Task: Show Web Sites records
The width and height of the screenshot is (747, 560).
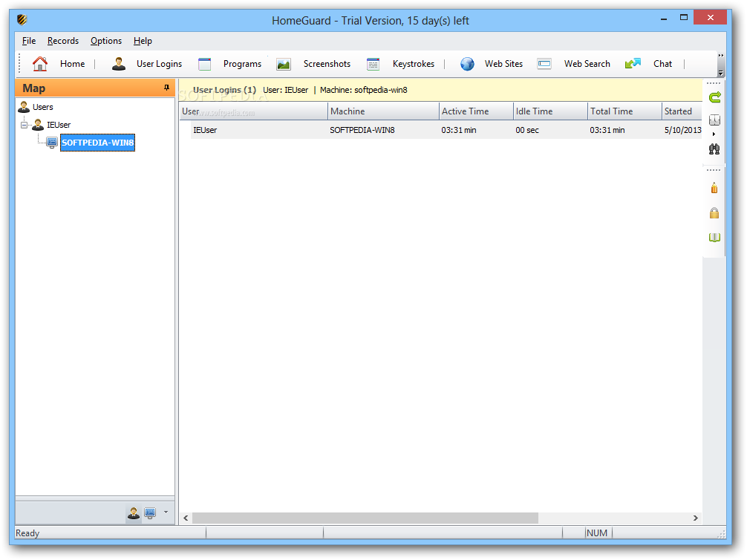Action: coord(503,64)
